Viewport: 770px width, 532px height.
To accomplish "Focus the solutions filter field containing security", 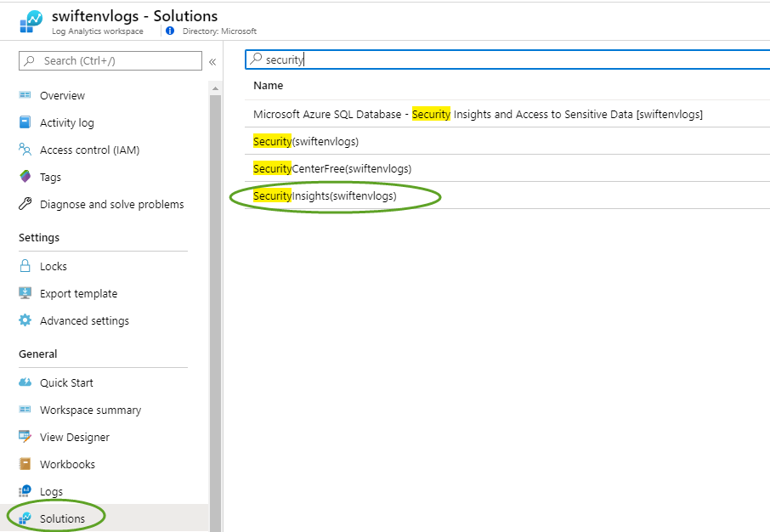I will pos(507,59).
